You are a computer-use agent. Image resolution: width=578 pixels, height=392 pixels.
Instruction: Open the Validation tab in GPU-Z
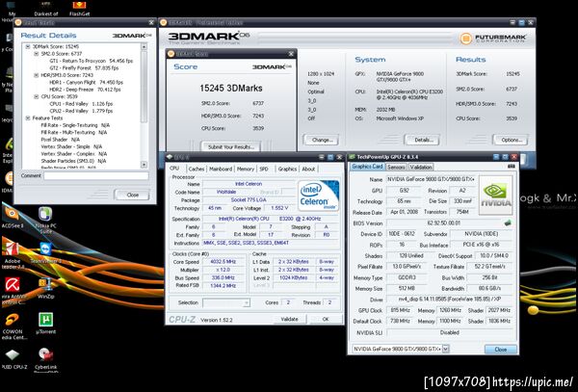tap(421, 167)
